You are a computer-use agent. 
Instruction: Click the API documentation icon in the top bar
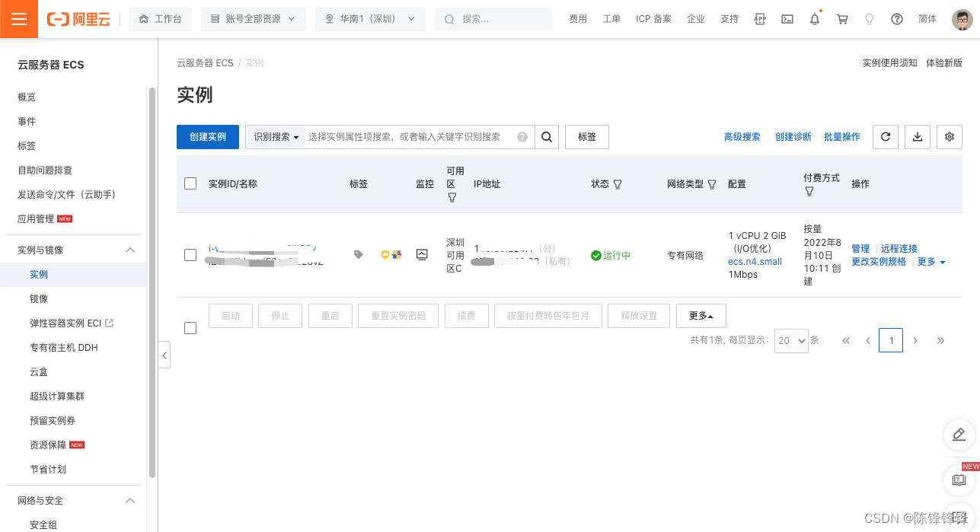(759, 19)
